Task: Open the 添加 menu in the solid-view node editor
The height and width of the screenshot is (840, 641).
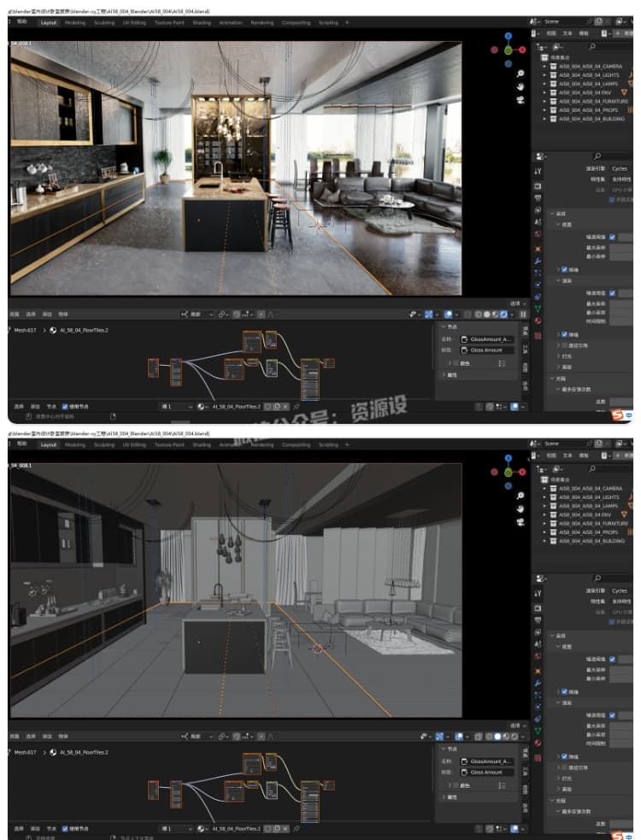Action: coord(35,829)
